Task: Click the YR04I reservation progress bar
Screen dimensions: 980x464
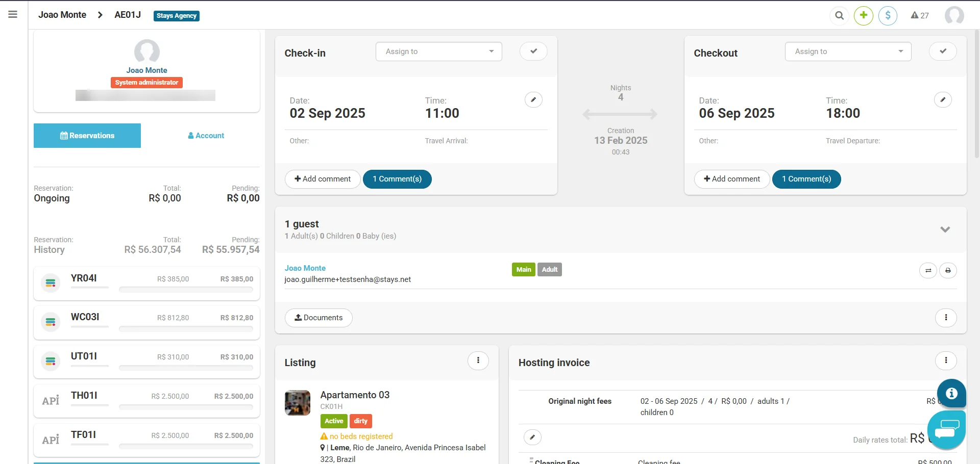Action: coord(186,290)
